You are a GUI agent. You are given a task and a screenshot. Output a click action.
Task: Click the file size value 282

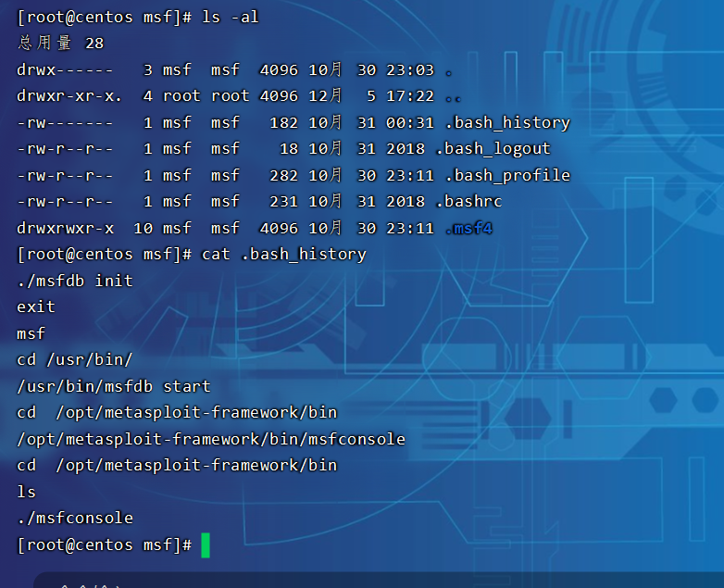point(283,176)
